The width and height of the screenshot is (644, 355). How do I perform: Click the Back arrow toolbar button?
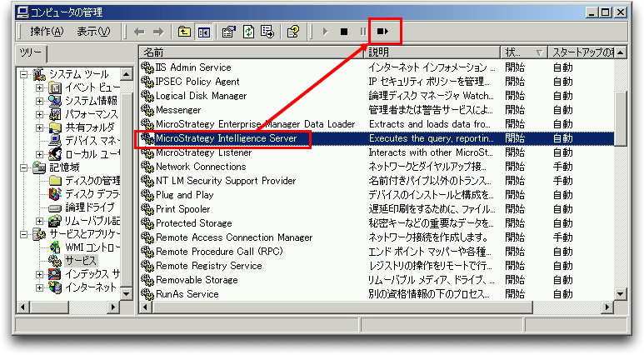140,32
